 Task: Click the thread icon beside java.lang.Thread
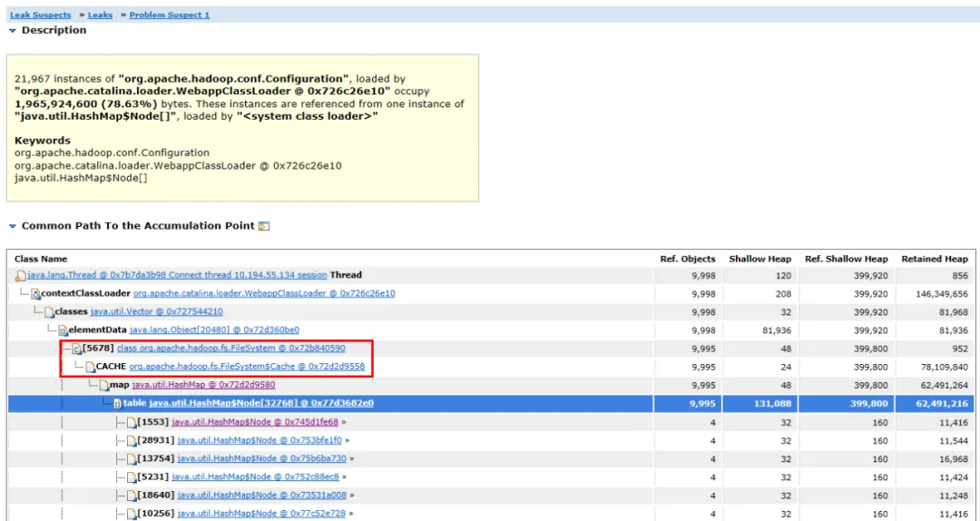(x=20, y=276)
